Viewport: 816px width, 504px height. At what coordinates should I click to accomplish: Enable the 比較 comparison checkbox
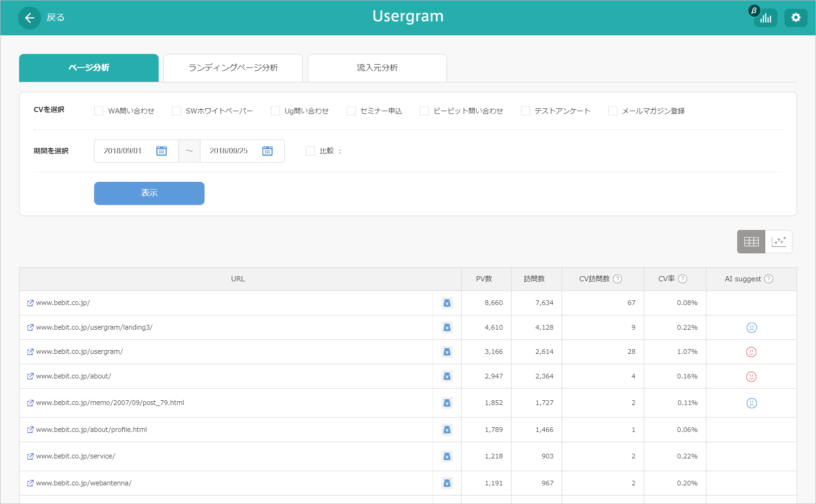point(310,151)
